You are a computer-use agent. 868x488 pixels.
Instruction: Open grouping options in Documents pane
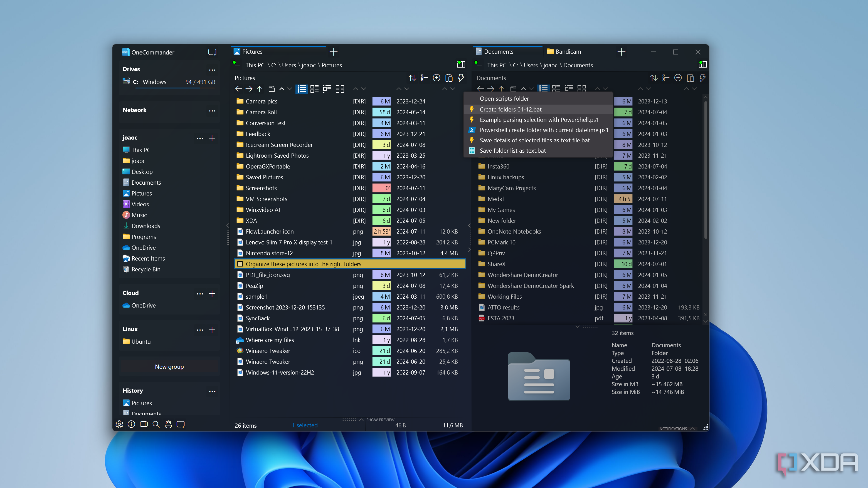click(666, 78)
